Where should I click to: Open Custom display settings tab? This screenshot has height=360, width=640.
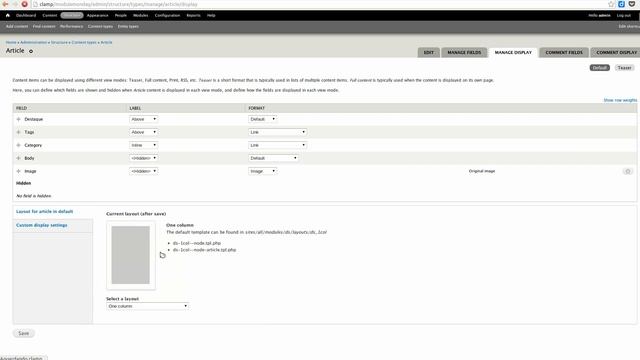pos(42,225)
